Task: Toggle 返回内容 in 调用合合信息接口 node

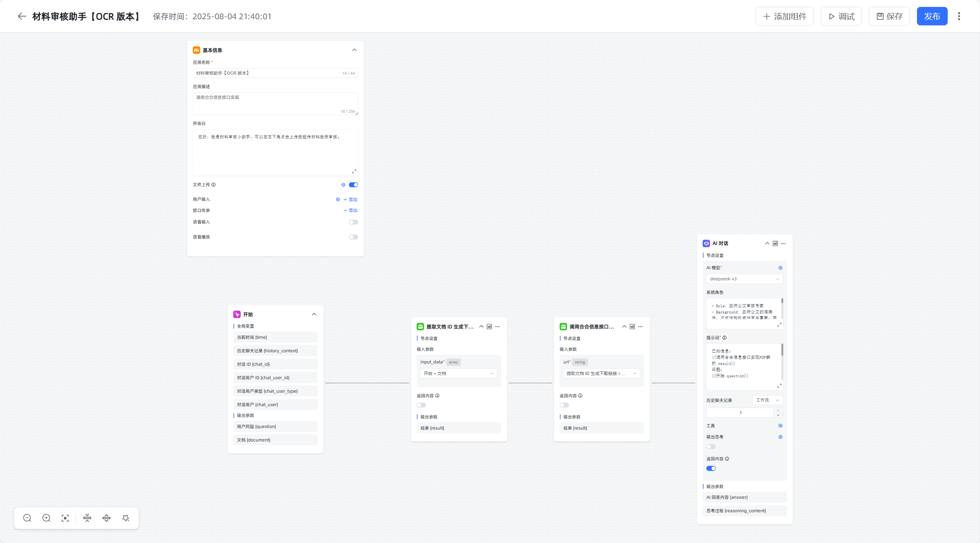Action: coord(564,405)
